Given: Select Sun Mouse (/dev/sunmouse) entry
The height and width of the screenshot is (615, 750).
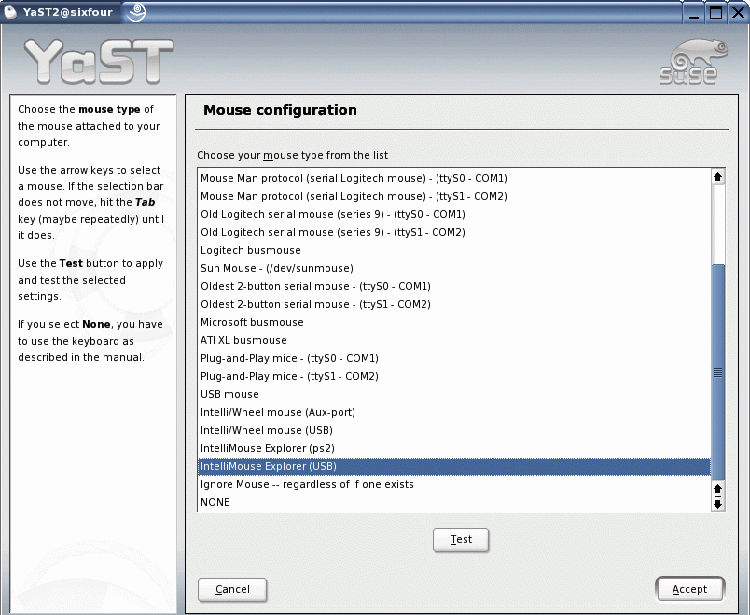Looking at the screenshot, I should pos(454,268).
